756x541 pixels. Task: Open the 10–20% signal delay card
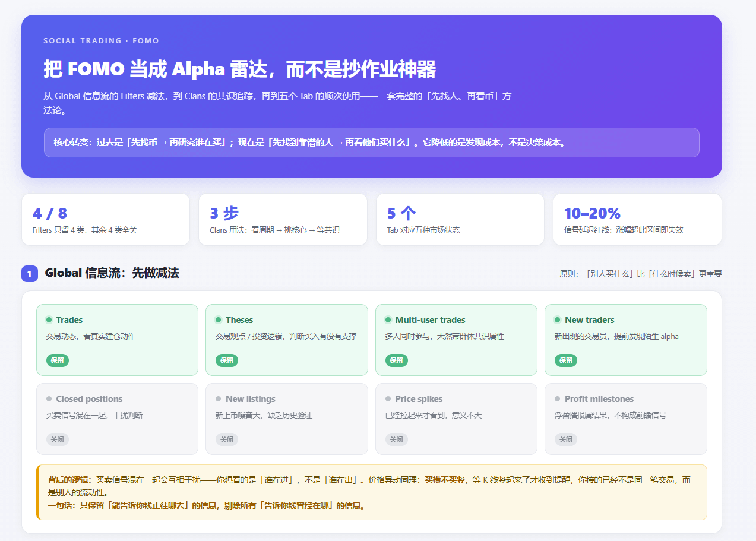click(x=637, y=219)
